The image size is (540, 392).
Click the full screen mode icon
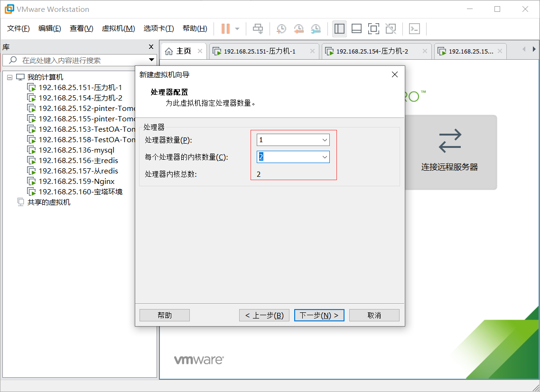pos(373,28)
